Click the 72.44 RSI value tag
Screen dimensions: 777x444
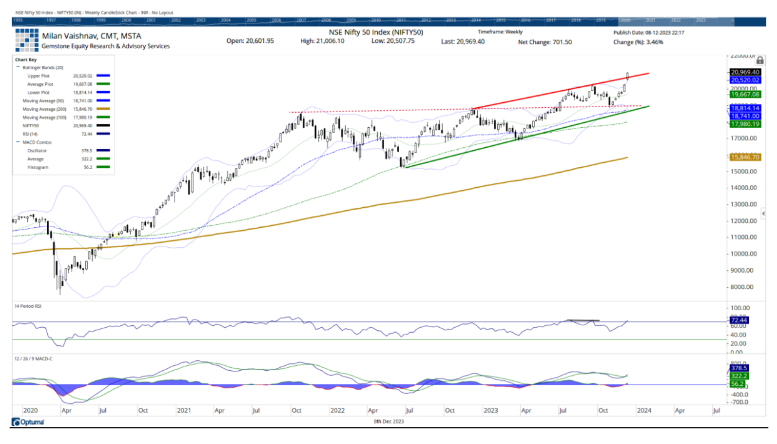tap(737, 319)
